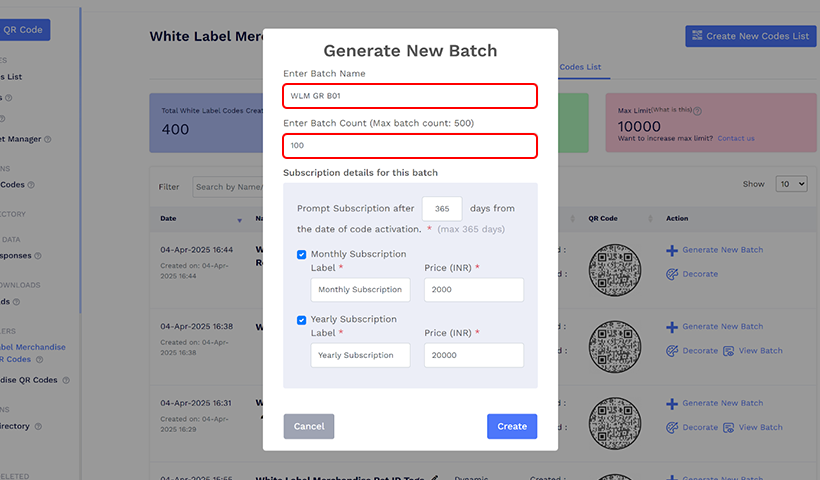Open Merchandise QR Codes in sidebar
The height and width of the screenshot is (480, 820).
[28, 380]
